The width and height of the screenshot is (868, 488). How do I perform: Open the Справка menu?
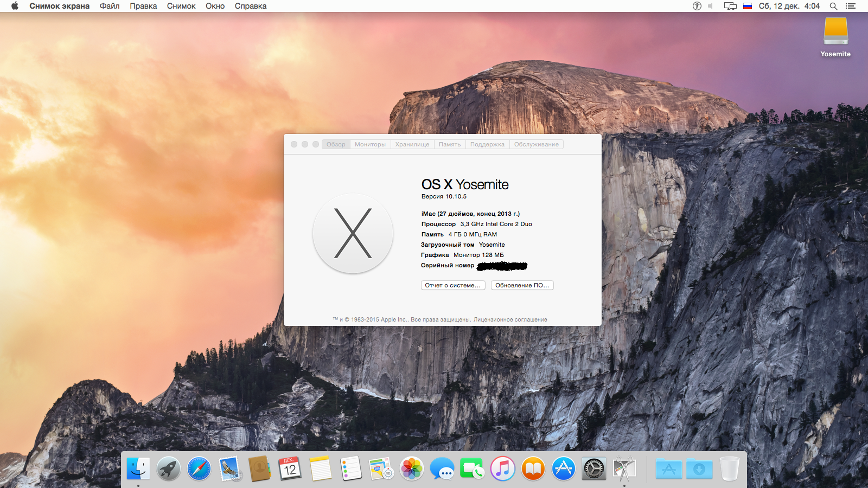(x=251, y=6)
